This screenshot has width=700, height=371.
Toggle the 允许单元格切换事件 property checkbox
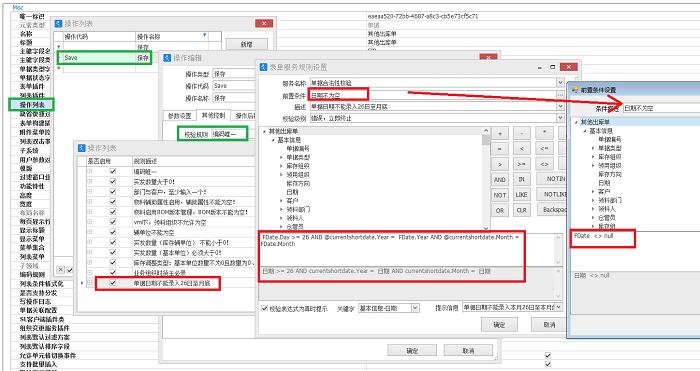548,355
